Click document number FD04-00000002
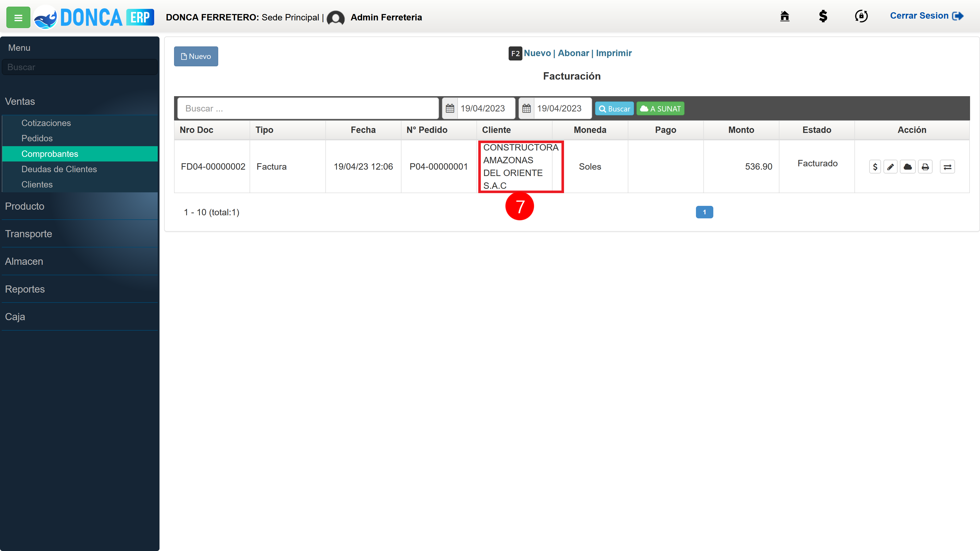The image size is (980, 551). 213,167
